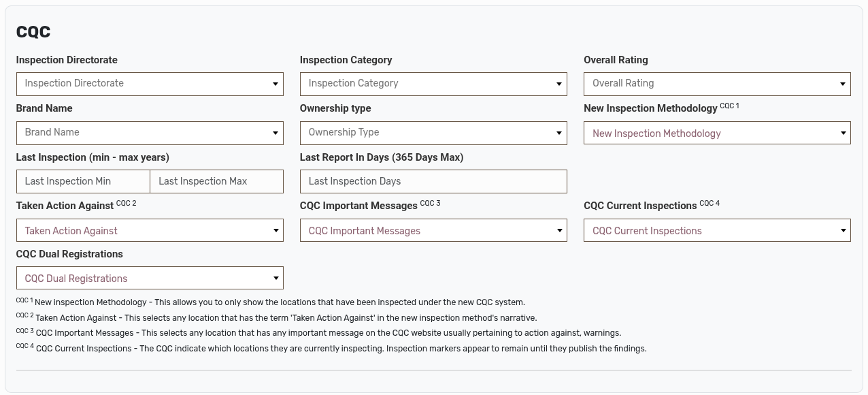Open the CQC Important Messages dropdown
Image resolution: width=868 pixels, height=395 pixels.
coord(433,230)
